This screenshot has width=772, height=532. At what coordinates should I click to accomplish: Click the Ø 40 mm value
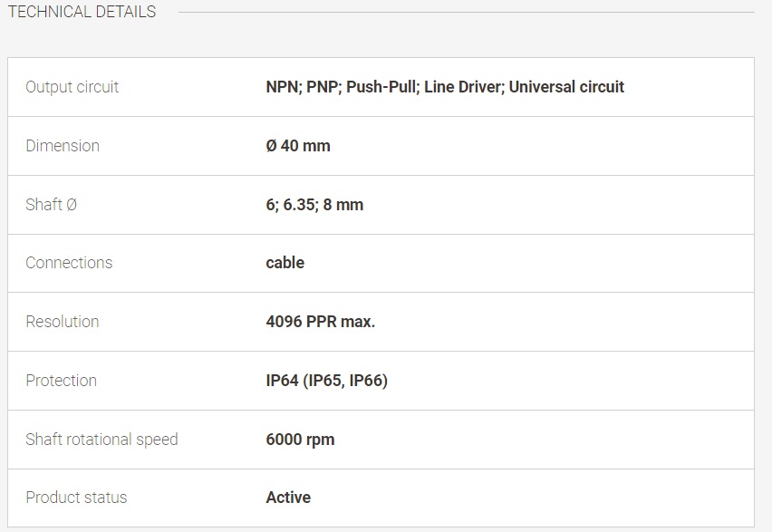(x=298, y=146)
